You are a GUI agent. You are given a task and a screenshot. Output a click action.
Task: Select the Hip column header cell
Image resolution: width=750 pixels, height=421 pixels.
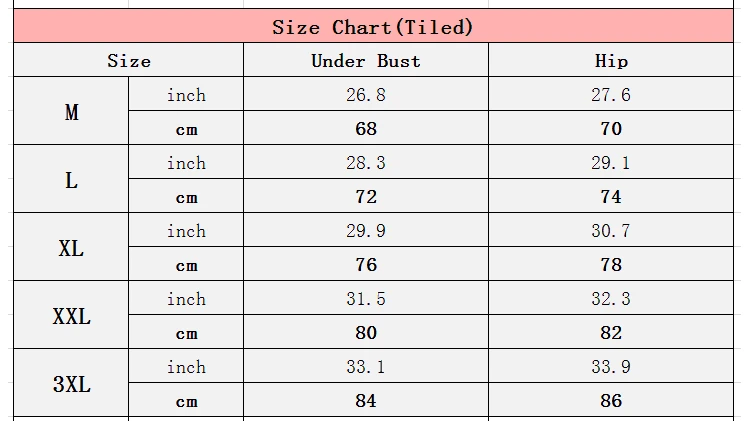611,60
